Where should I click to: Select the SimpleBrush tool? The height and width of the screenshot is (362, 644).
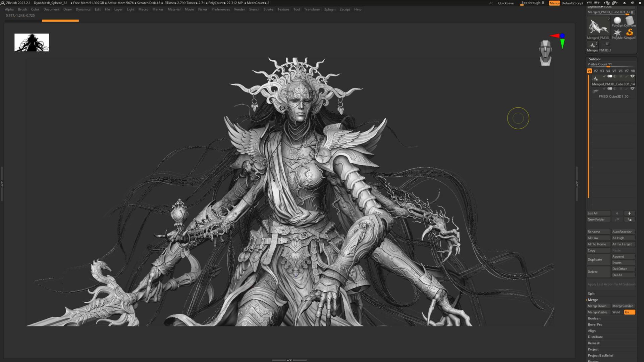coord(630,33)
